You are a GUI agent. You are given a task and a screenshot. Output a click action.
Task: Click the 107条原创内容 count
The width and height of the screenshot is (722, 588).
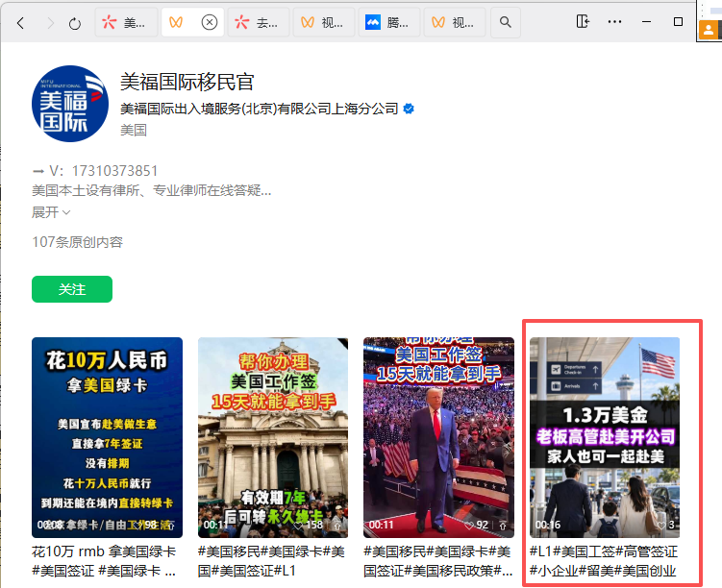77,242
